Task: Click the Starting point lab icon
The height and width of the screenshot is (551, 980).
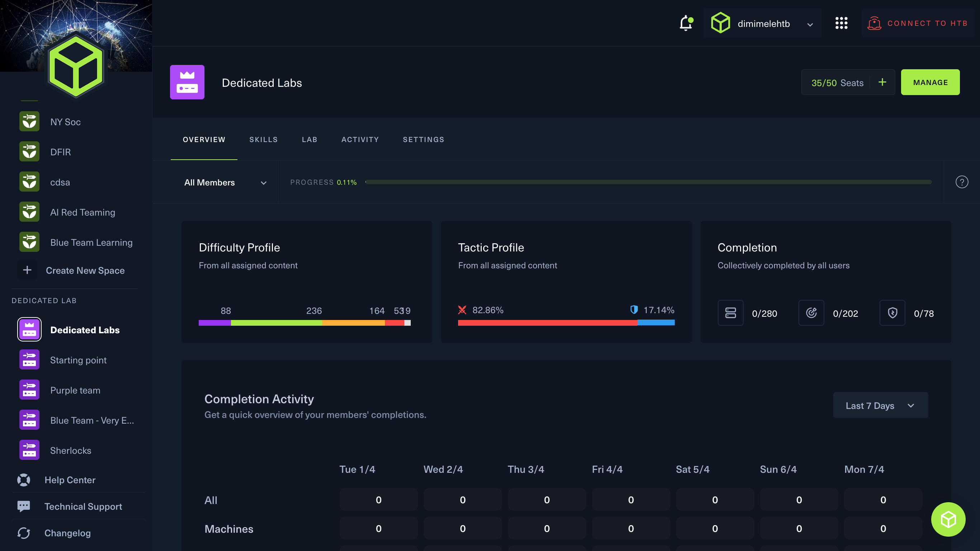Action: tap(29, 359)
